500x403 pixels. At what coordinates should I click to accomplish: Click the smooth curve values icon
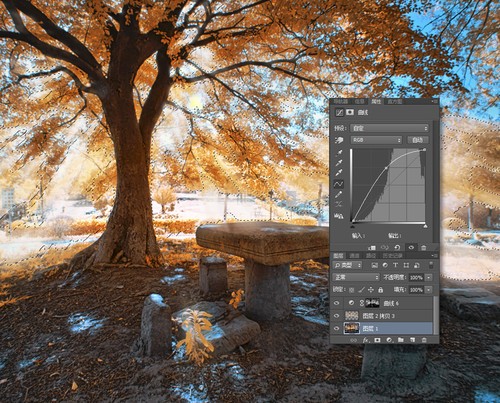339,204
